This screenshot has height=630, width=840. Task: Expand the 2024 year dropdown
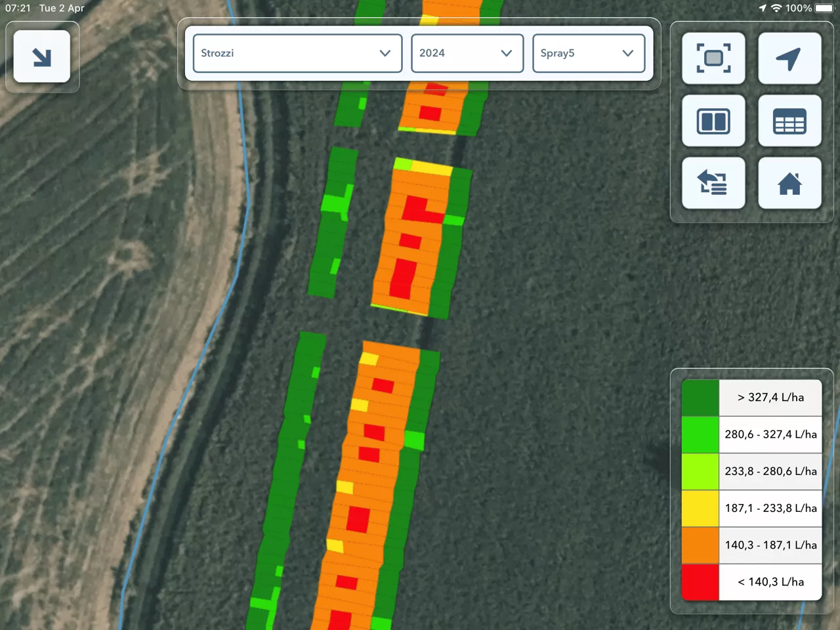(467, 53)
